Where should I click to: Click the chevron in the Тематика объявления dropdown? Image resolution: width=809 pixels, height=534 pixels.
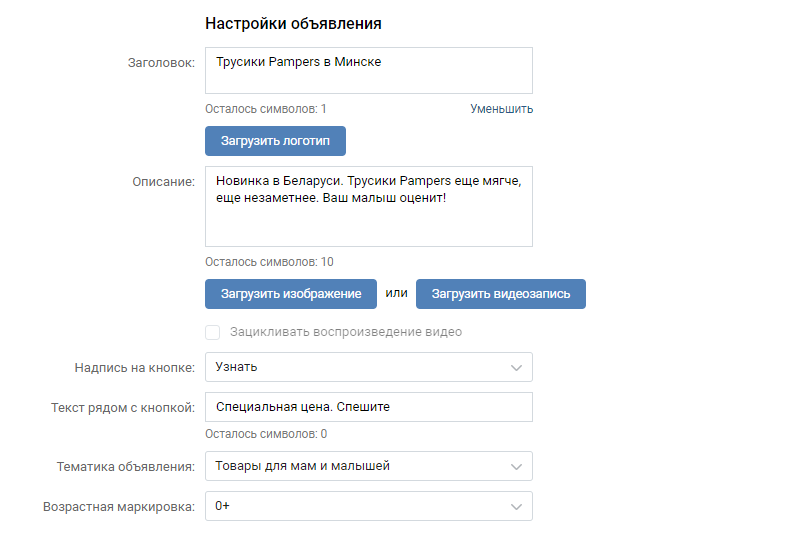click(x=516, y=466)
